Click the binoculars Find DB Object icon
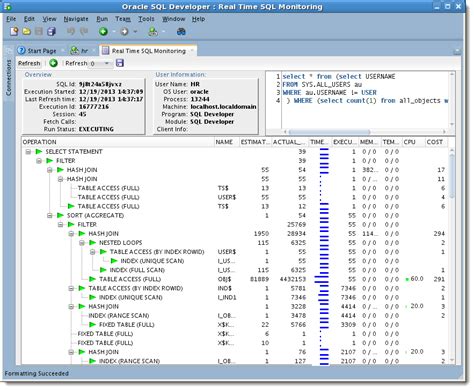Image resolution: width=474 pixels, height=390 pixels. pyautogui.click(x=181, y=32)
